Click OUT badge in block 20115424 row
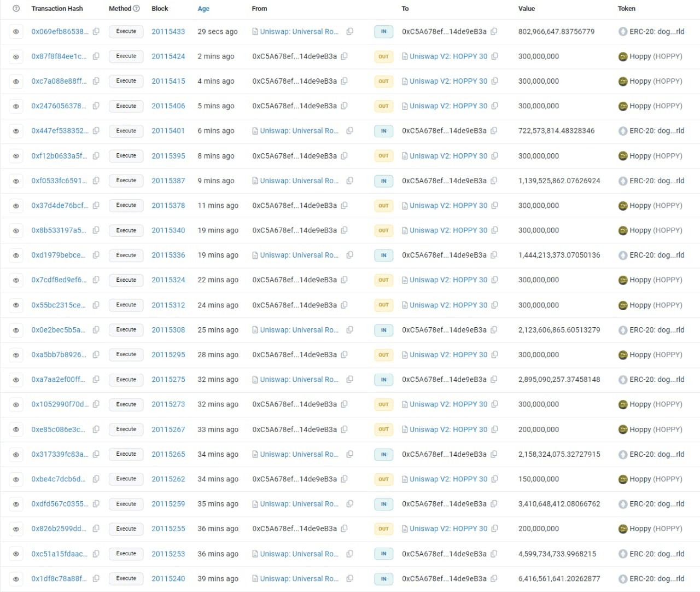Image resolution: width=700 pixels, height=592 pixels. [383, 56]
